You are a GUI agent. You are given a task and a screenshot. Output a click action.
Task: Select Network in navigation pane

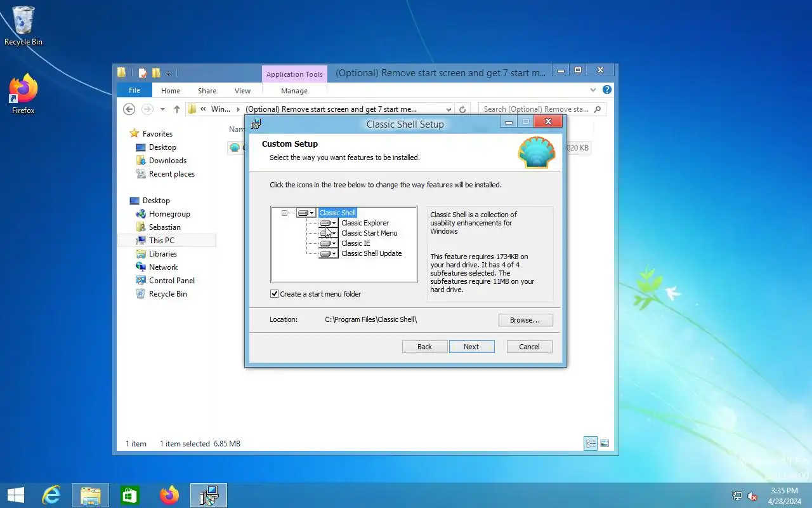coord(163,267)
